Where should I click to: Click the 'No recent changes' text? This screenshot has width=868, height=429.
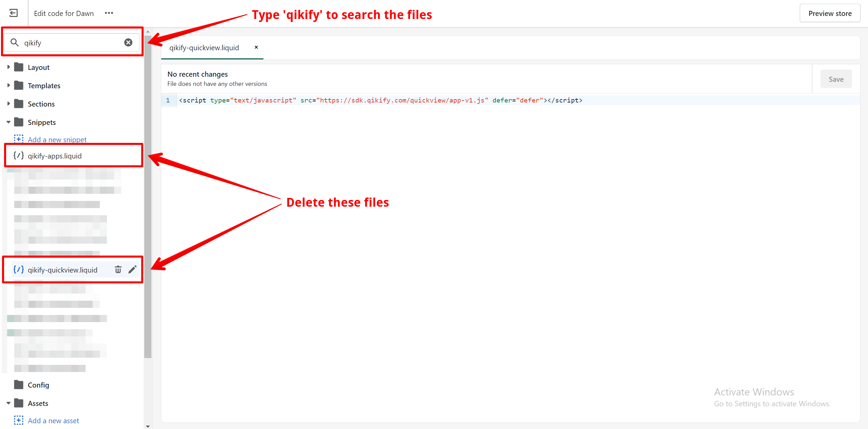click(x=198, y=74)
